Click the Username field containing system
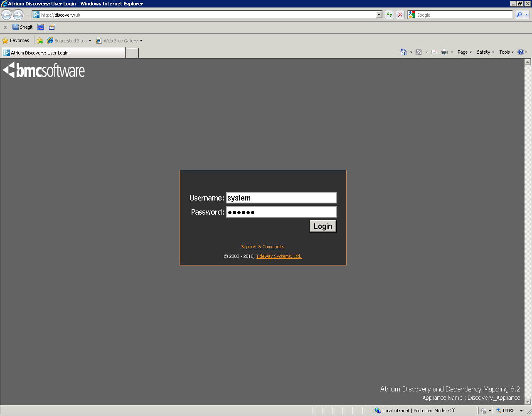Image resolution: width=532 pixels, height=416 pixels. point(281,198)
